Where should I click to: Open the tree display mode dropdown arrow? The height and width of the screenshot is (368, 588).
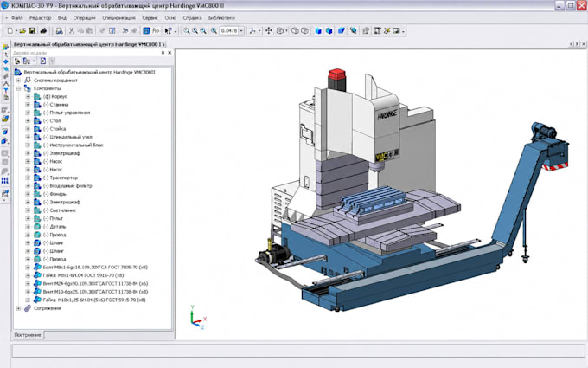[34, 61]
